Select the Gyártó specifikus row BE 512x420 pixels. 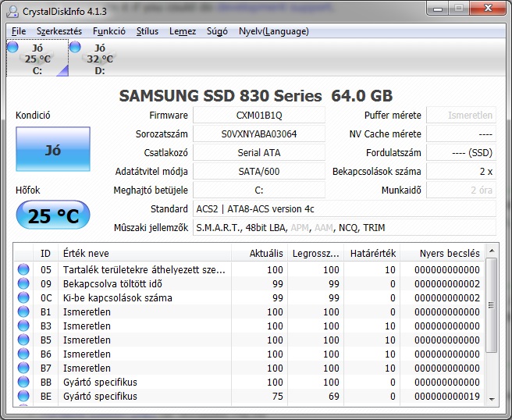(249, 396)
